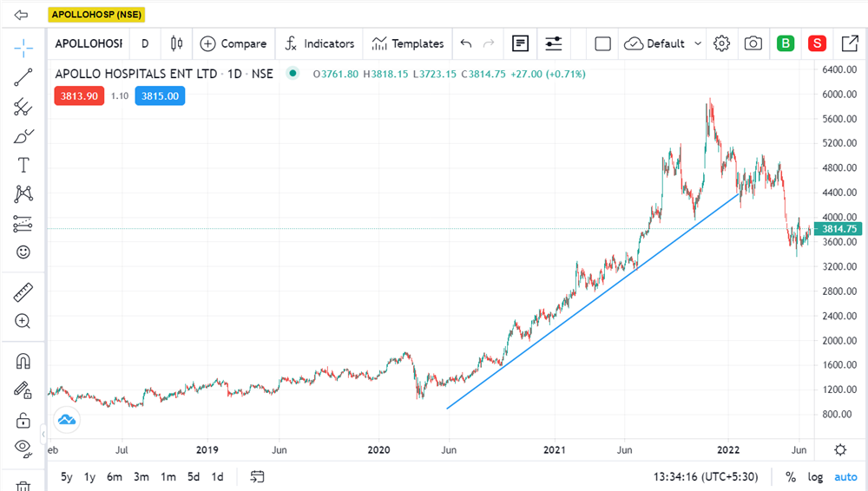Open the D interval selector
Image resolution: width=868 pixels, height=491 pixels.
click(x=145, y=43)
